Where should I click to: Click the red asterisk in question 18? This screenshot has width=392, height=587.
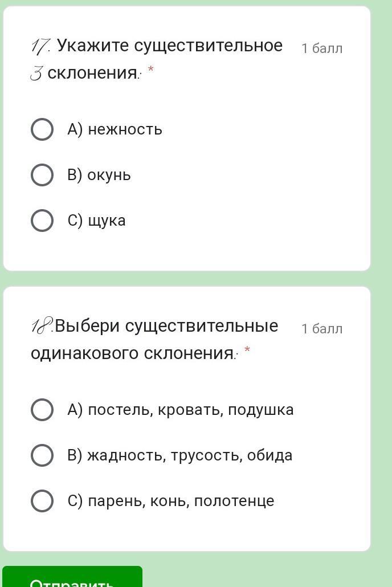[247, 350]
